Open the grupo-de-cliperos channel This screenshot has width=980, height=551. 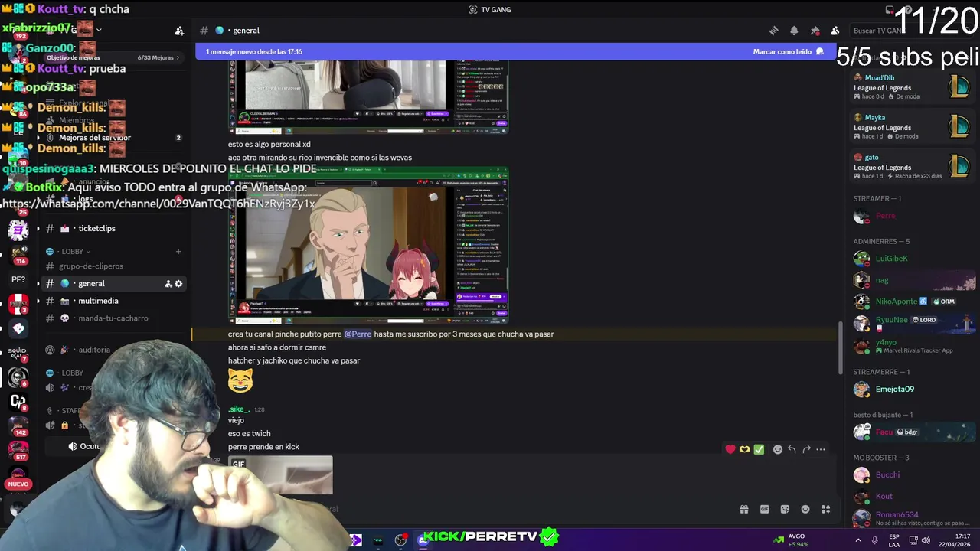113,266
